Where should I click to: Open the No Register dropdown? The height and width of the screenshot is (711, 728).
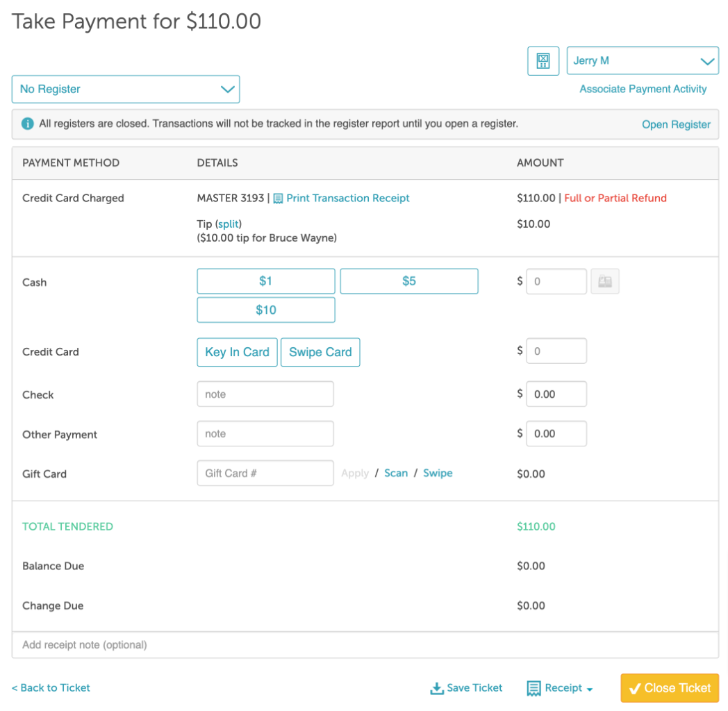coord(126,89)
